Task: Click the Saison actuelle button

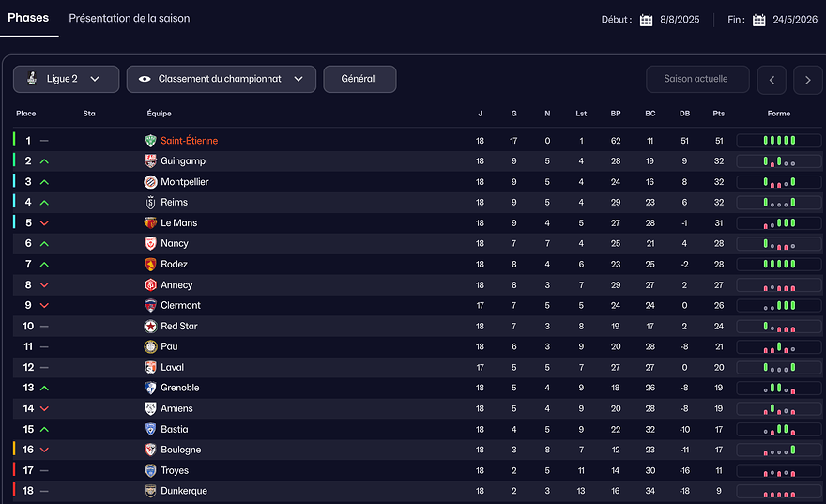Action: (x=697, y=80)
